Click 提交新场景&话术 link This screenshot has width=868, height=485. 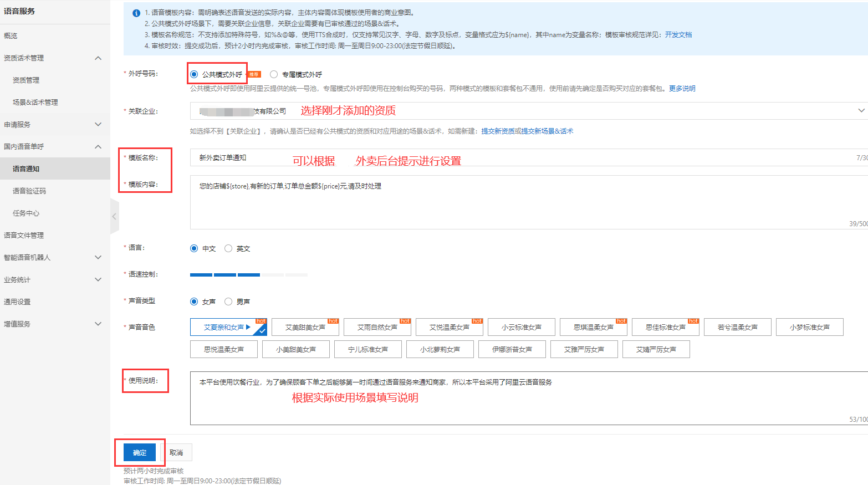pyautogui.click(x=547, y=131)
